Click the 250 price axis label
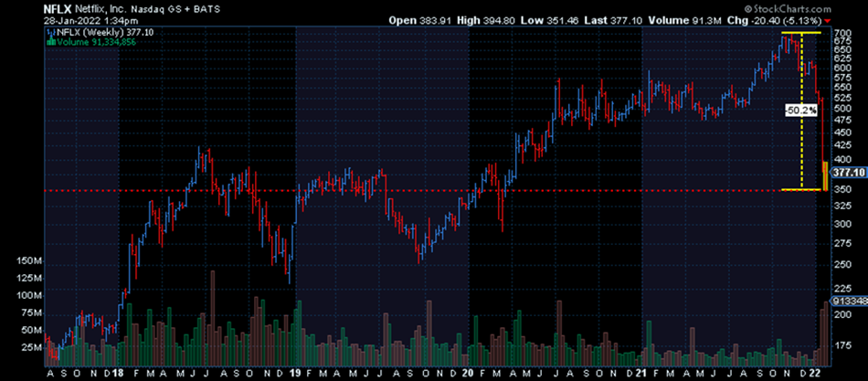 click(841, 265)
